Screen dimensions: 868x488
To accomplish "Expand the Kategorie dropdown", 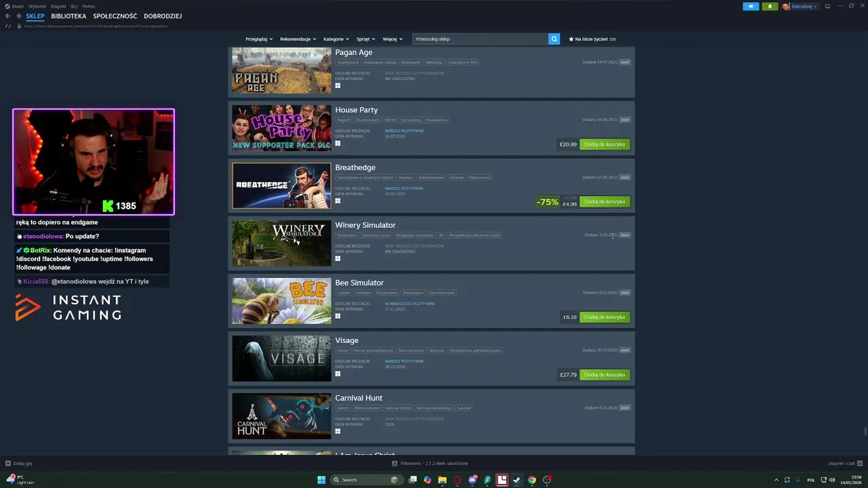I will [336, 39].
